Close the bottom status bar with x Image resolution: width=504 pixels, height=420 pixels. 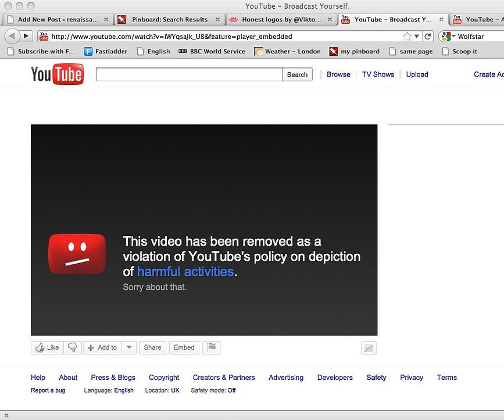tap(6, 415)
